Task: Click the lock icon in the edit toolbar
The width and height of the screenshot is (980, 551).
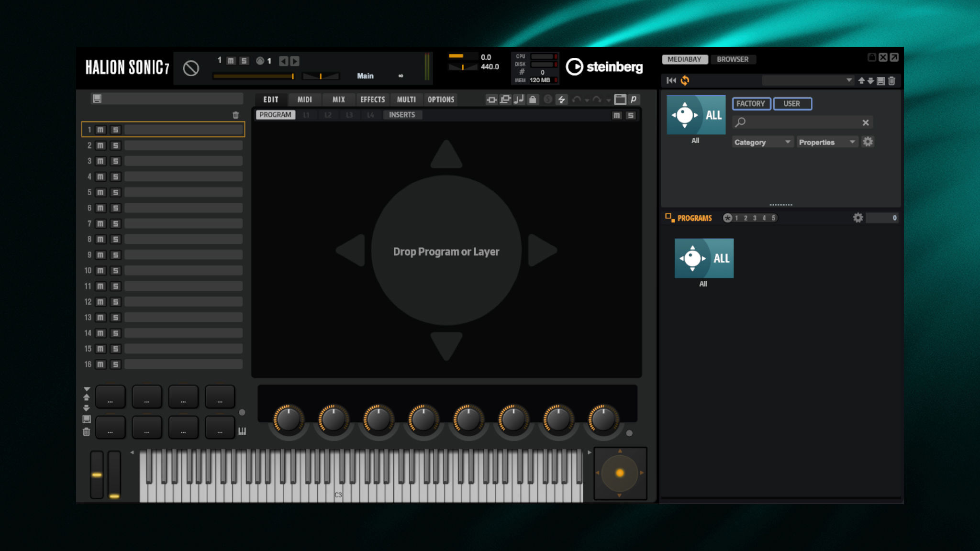Action: [x=533, y=100]
